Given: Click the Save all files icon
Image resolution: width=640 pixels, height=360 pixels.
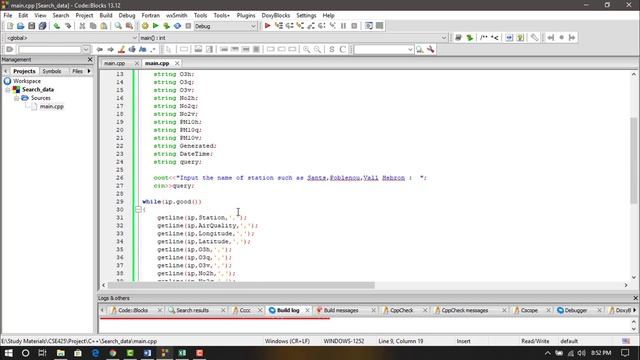Looking at the screenshot, I should 42,26.
